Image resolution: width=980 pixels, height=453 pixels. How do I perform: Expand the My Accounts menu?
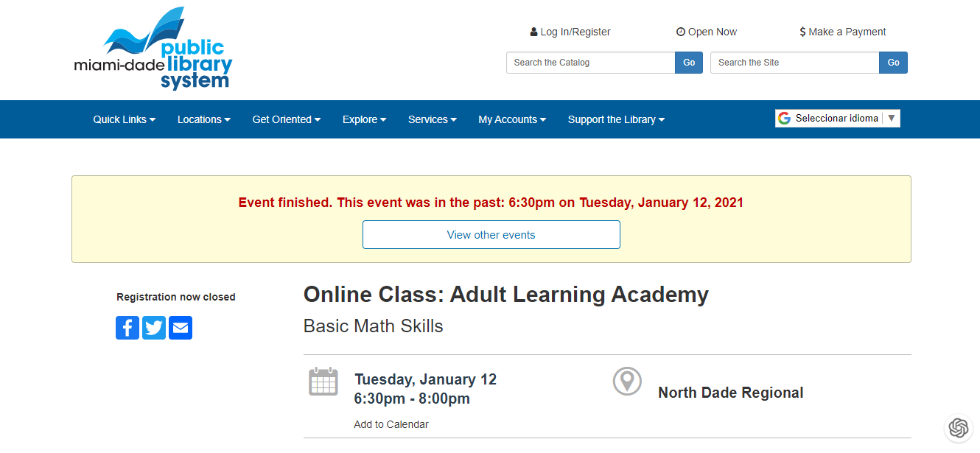click(x=512, y=119)
